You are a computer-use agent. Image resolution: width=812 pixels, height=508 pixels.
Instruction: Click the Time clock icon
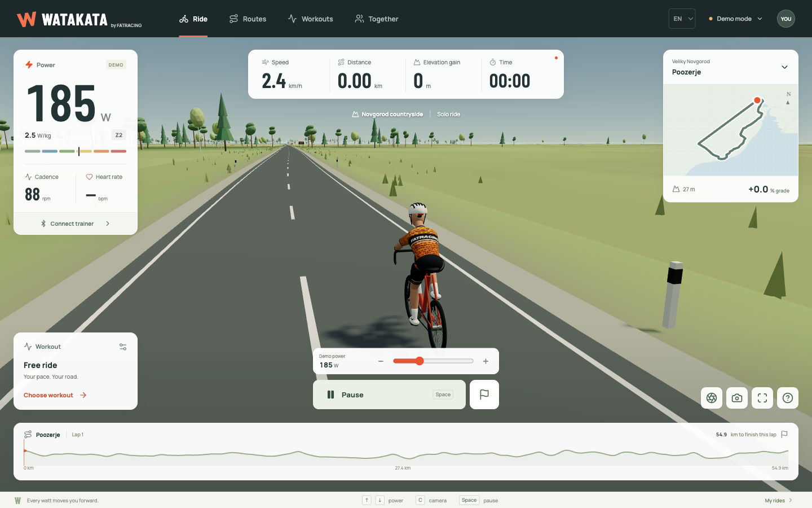(493, 62)
